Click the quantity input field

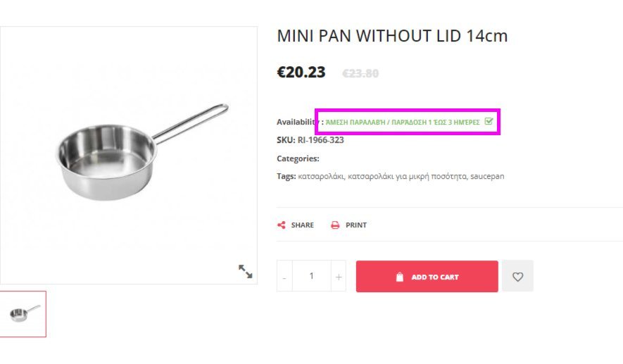tap(311, 276)
